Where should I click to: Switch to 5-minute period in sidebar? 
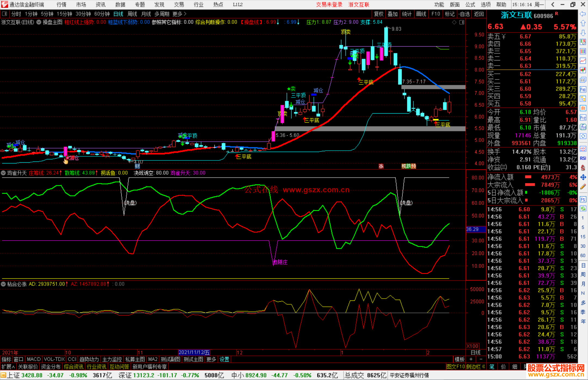point(583,227)
